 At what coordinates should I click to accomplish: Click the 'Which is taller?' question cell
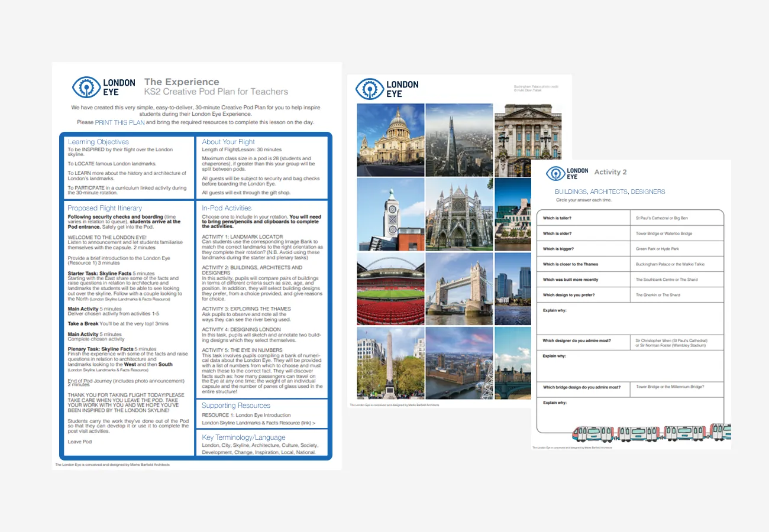pos(583,218)
